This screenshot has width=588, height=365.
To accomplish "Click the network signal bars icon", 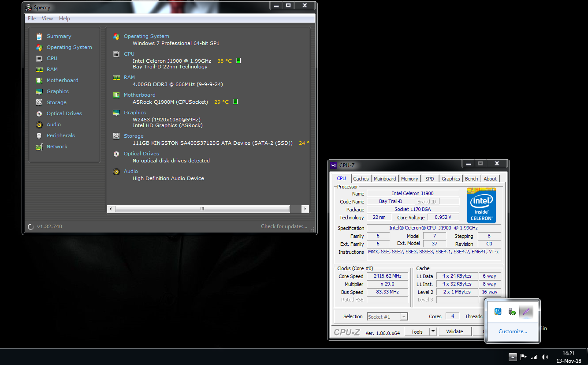I will click(534, 357).
